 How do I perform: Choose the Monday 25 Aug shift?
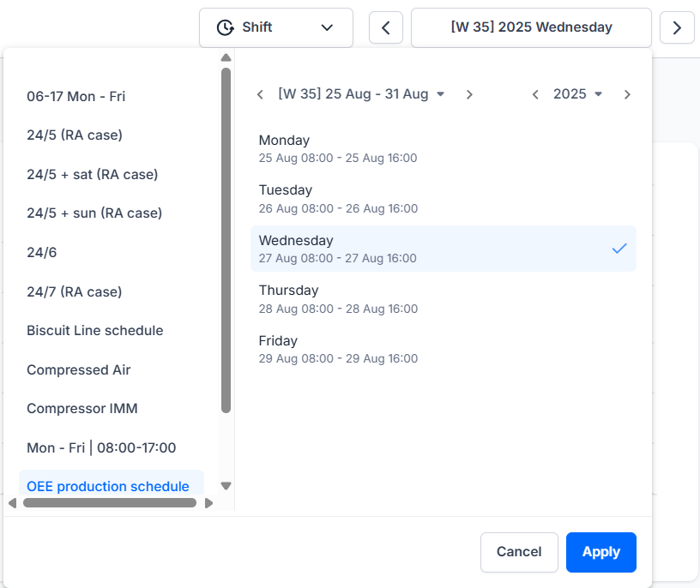tap(443, 148)
